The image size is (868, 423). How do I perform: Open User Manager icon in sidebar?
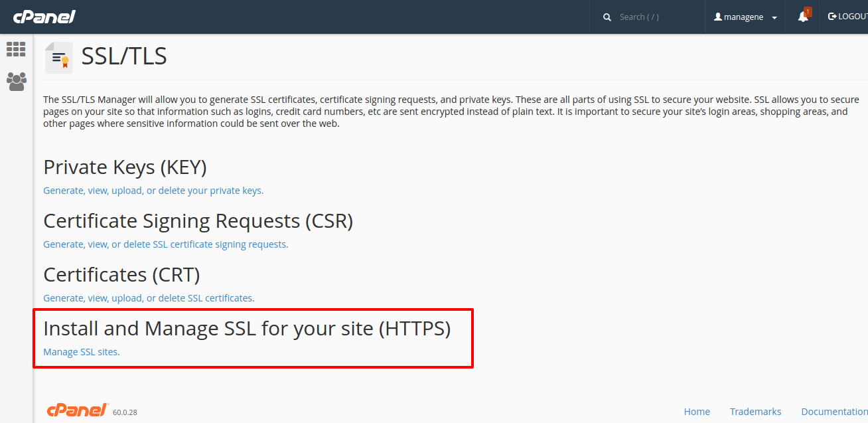[16, 81]
